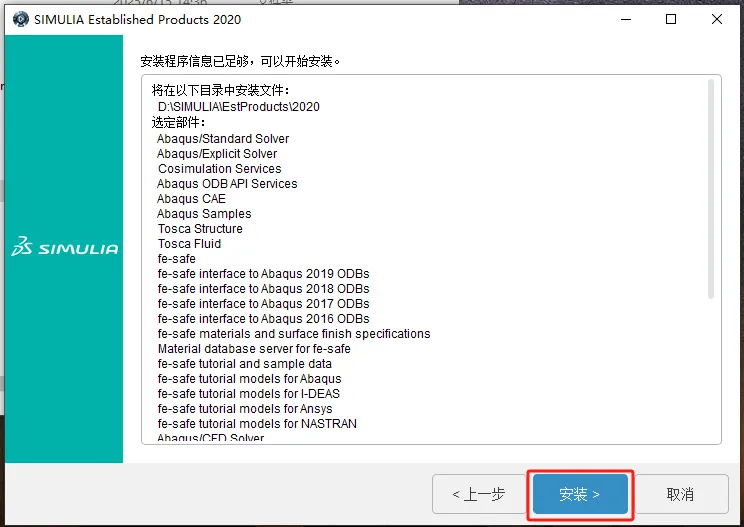Select the Abaqus CAE entry

(x=191, y=199)
